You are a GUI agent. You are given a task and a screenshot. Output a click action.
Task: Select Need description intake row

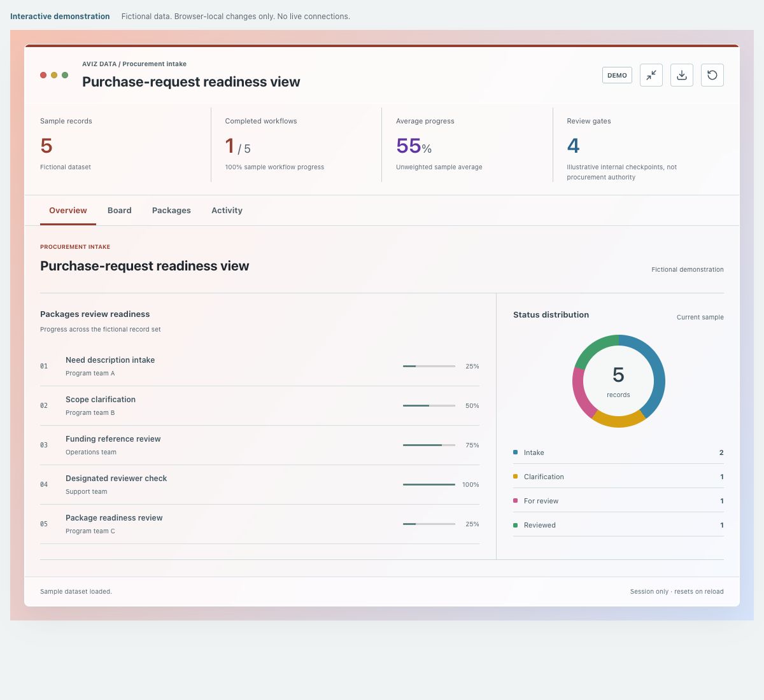tap(260, 367)
